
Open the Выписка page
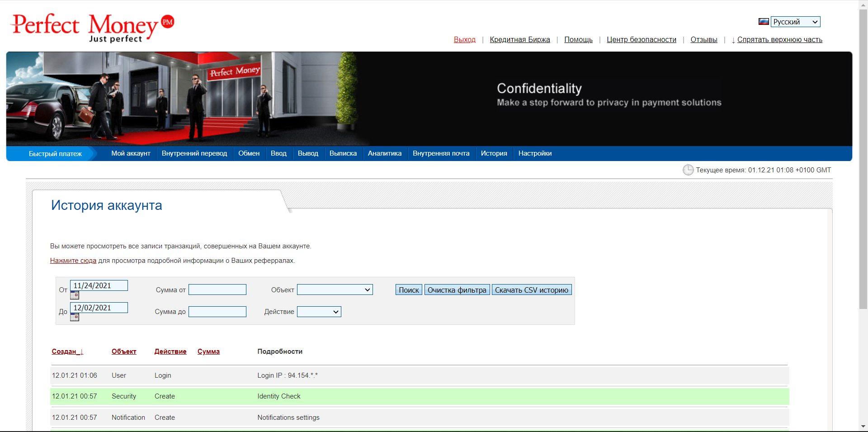[x=343, y=153]
